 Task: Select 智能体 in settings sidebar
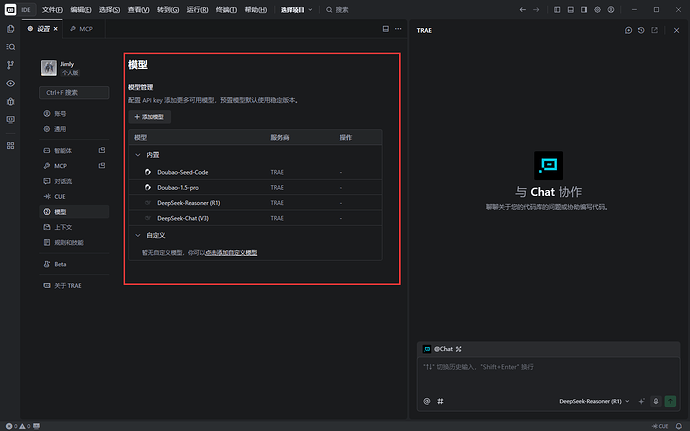click(74, 151)
